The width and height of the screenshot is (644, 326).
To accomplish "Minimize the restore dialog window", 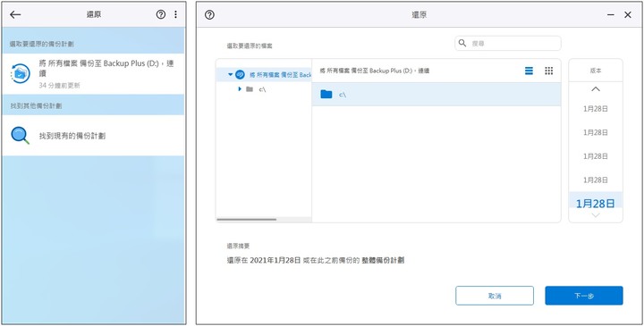I will point(611,15).
